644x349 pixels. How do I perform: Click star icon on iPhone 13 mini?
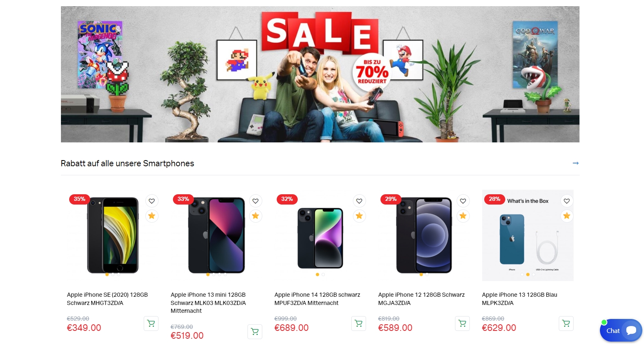(x=255, y=216)
